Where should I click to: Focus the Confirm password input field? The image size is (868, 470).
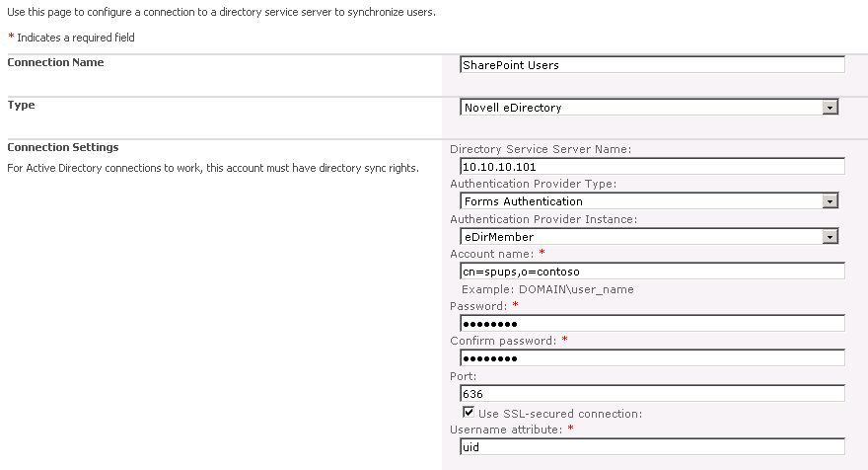point(652,358)
